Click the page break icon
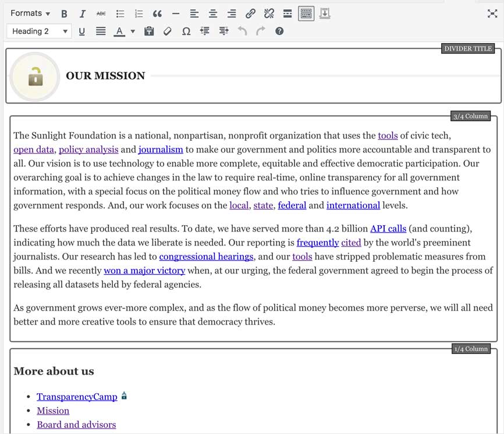Viewport: 504px width, 434px height. (x=325, y=13)
